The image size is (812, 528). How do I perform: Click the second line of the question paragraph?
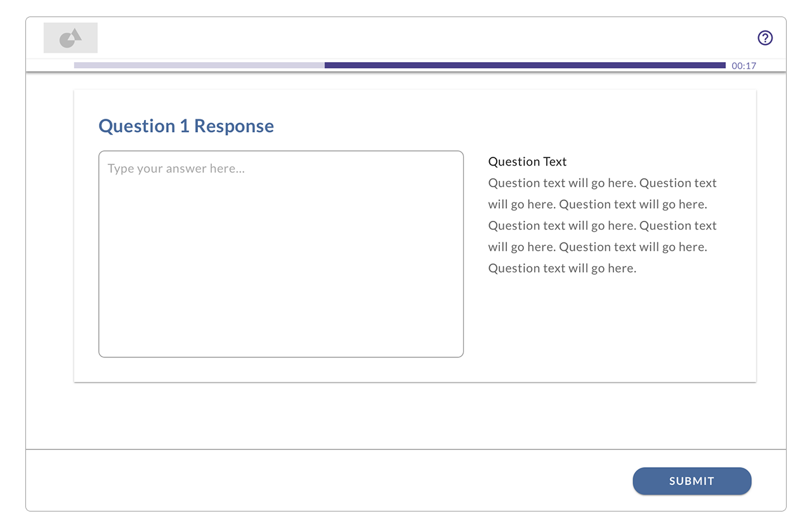[x=597, y=204]
